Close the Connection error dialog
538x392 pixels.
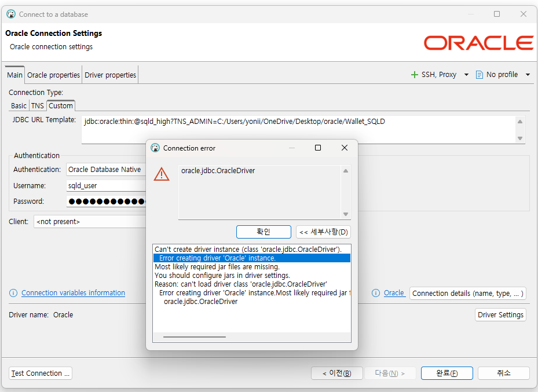[x=345, y=148]
